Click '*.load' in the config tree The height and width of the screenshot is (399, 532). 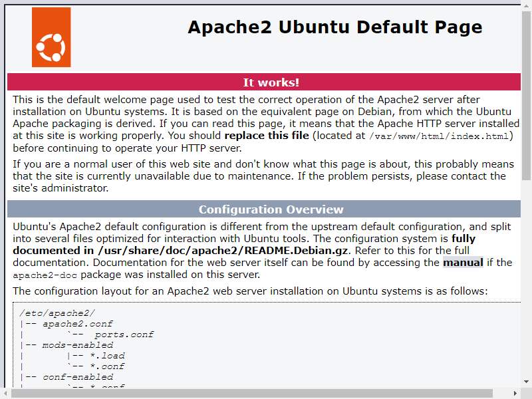[107, 356]
